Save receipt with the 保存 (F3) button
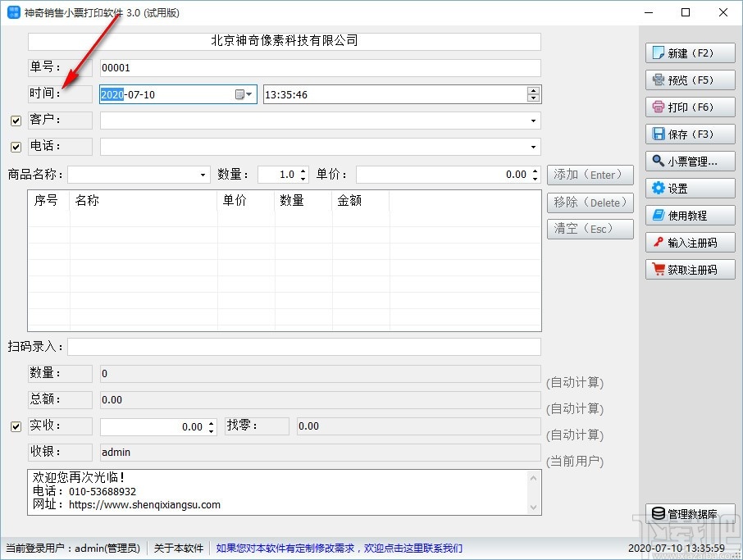Viewport: 743px width, 560px height. (x=690, y=134)
